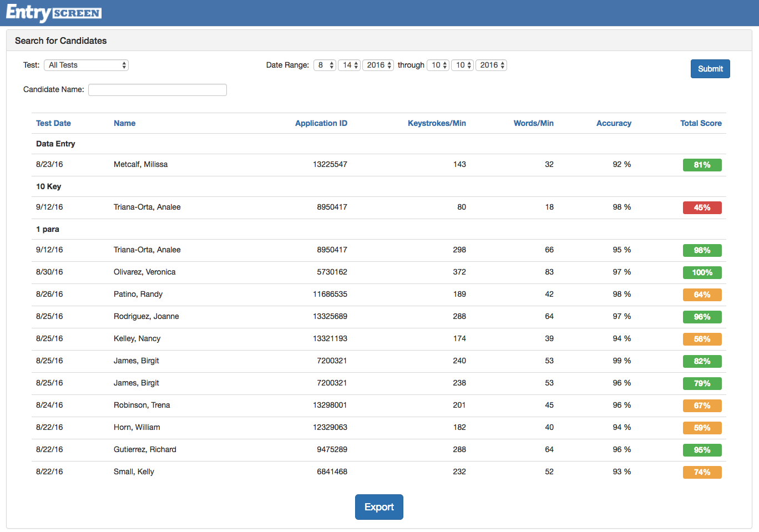Open the end year 2016 dropdown

tap(491, 65)
